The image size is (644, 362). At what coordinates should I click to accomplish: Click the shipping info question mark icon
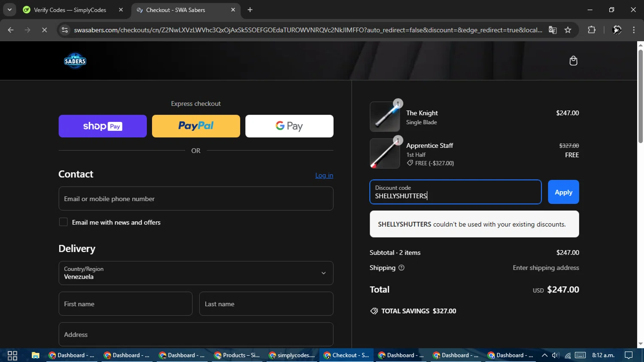[x=401, y=268]
